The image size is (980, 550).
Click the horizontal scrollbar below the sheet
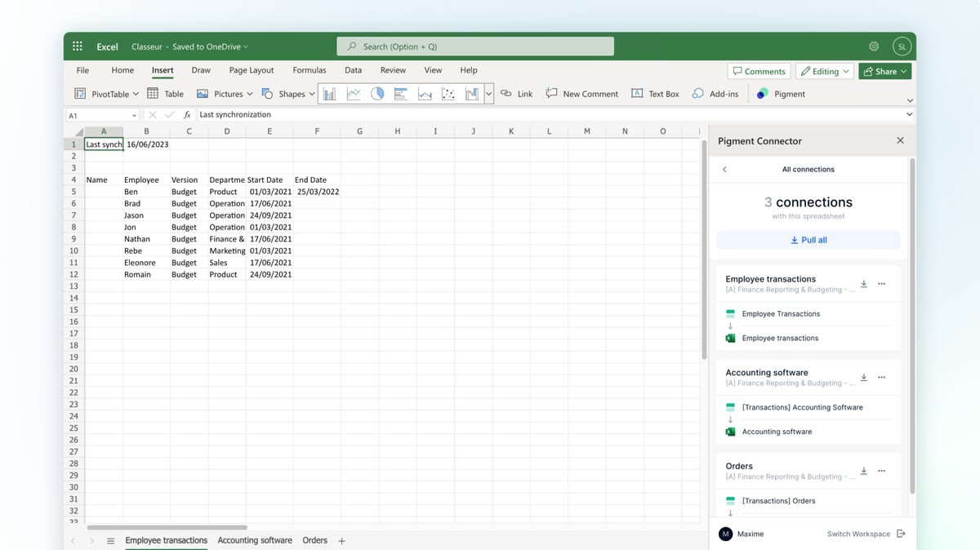tap(167, 528)
